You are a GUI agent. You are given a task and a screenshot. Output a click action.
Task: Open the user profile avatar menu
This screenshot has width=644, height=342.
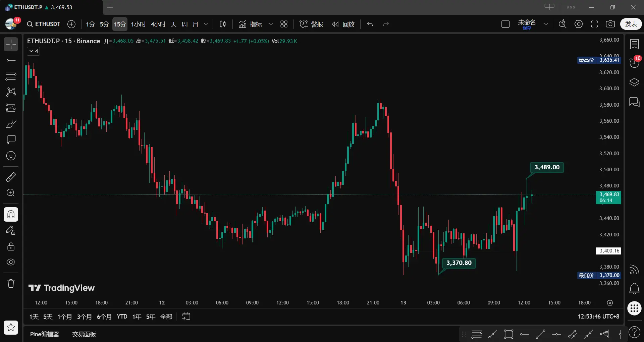11,24
